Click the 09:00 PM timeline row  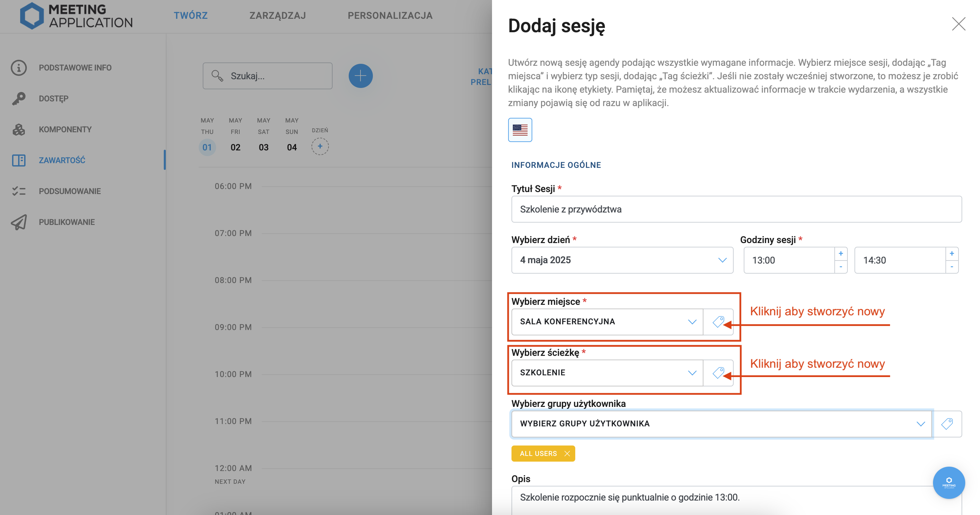coord(353,327)
